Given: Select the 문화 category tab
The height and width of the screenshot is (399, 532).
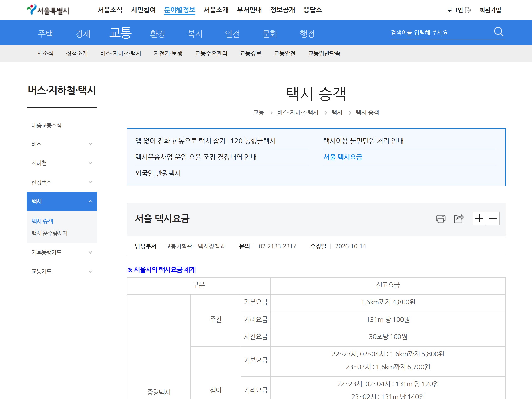Looking at the screenshot, I should pyautogui.click(x=270, y=33).
